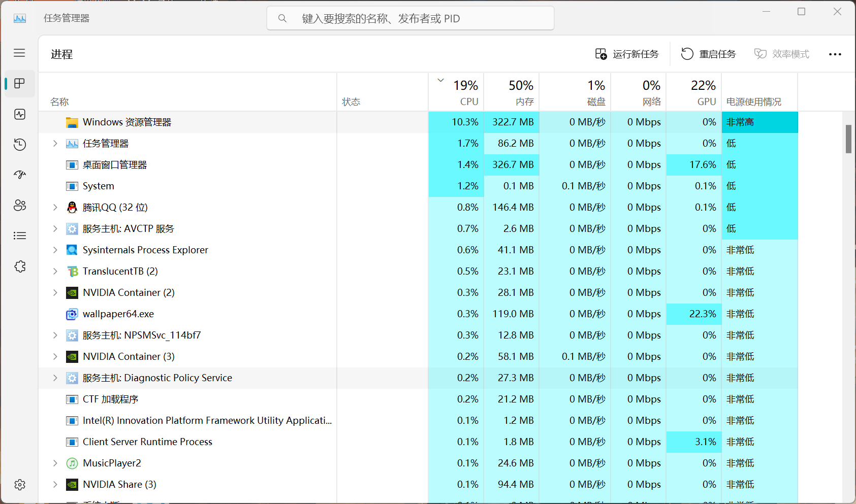This screenshot has width=856, height=504.
Task: Expand the MusicPlayer2 process group
Action: point(55,463)
